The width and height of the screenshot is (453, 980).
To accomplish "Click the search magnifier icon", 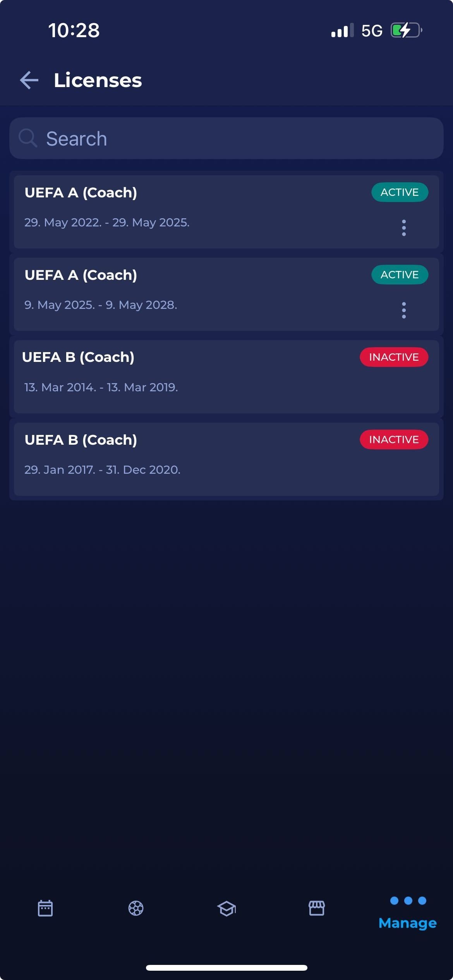I will [x=28, y=138].
